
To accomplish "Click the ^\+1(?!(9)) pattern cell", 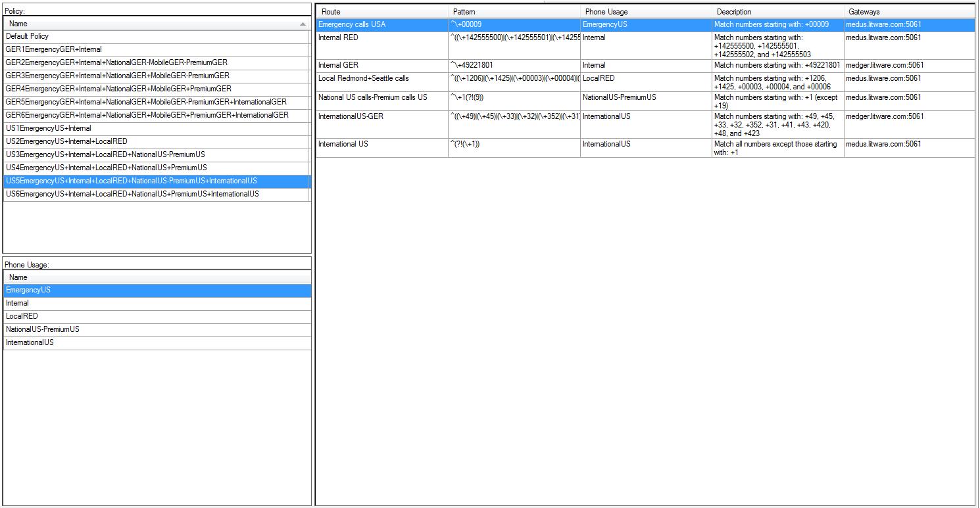I will tap(514, 101).
